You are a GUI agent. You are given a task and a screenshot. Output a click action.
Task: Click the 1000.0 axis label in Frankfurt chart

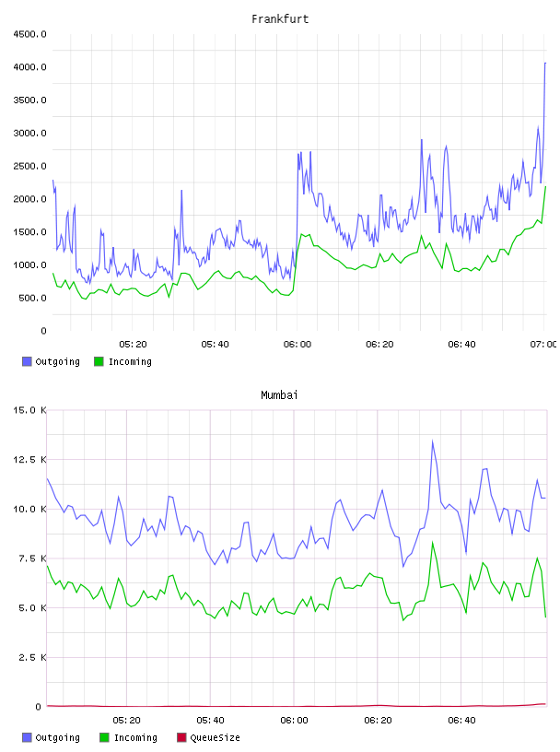[29, 265]
